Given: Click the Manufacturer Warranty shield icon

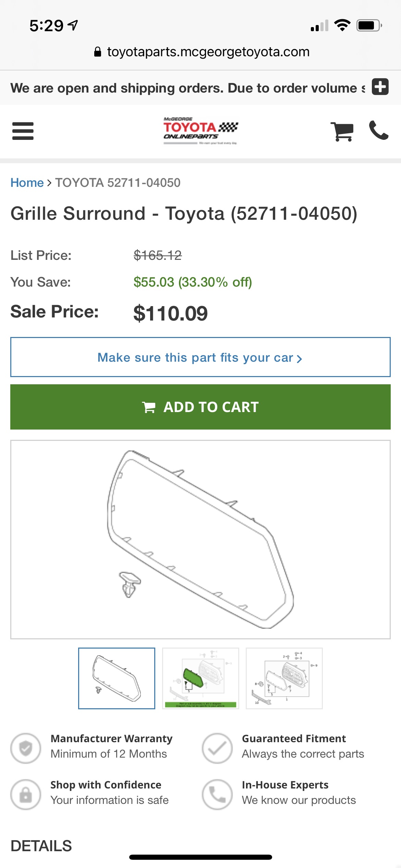Looking at the screenshot, I should [x=26, y=748].
